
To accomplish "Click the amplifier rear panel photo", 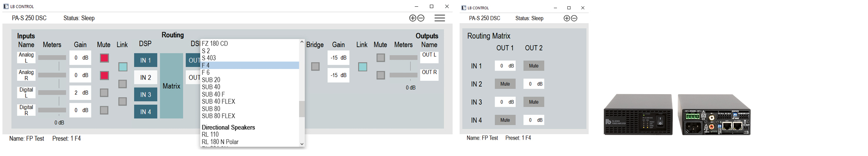I will pyautogui.click(x=714, y=114).
